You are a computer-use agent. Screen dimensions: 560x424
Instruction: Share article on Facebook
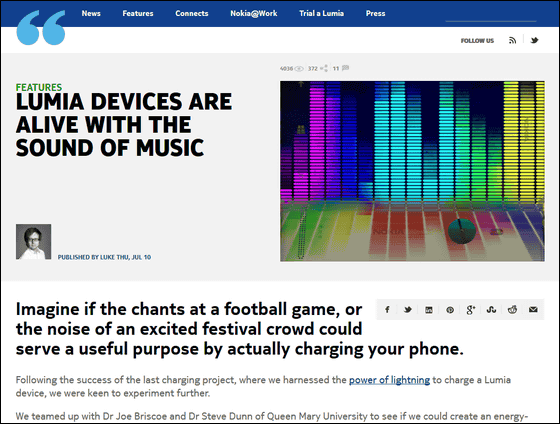[x=387, y=310]
